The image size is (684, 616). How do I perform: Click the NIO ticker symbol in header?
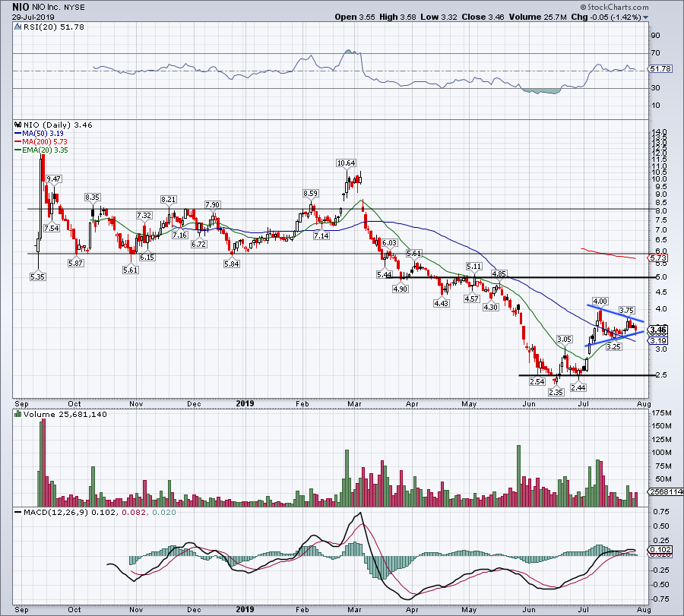pyautogui.click(x=21, y=7)
